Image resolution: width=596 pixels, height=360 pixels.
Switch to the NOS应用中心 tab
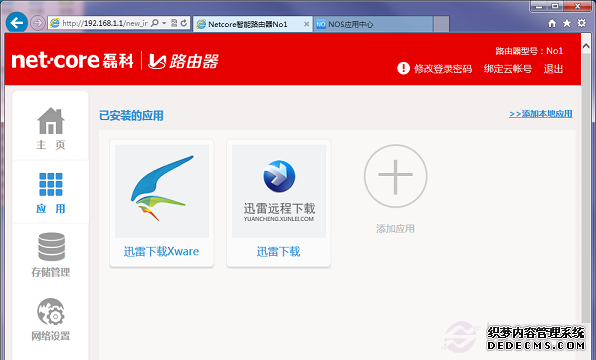[373, 24]
